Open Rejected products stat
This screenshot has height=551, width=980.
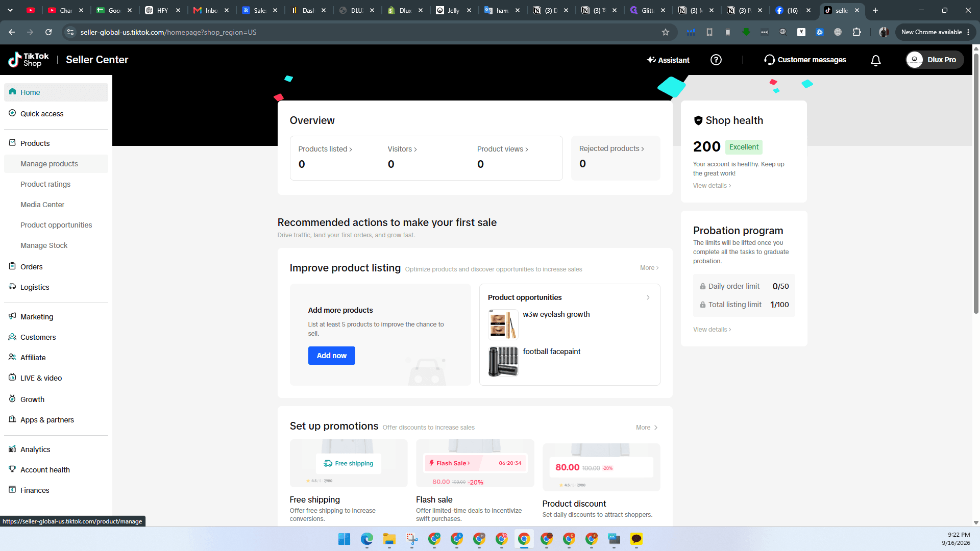point(611,148)
